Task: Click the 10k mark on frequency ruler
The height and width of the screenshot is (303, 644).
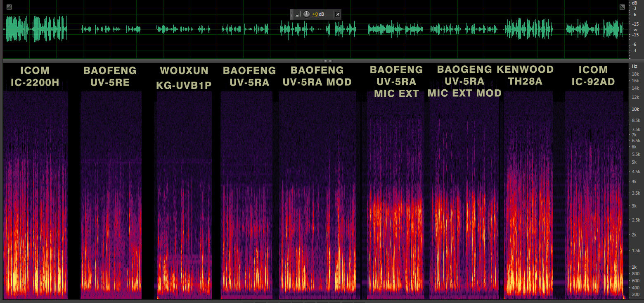Action: coord(635,110)
